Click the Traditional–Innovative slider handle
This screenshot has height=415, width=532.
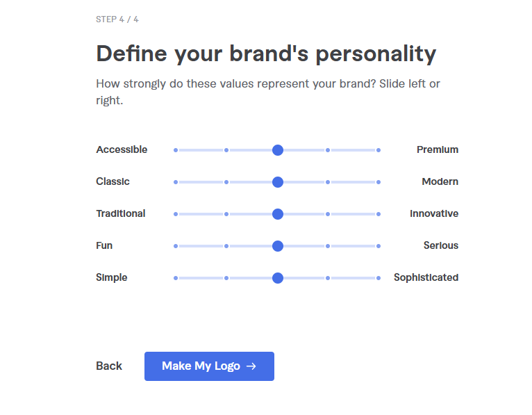click(x=278, y=214)
